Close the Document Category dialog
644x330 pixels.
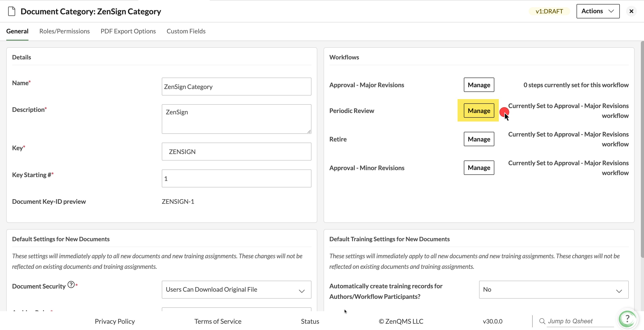[x=631, y=11]
